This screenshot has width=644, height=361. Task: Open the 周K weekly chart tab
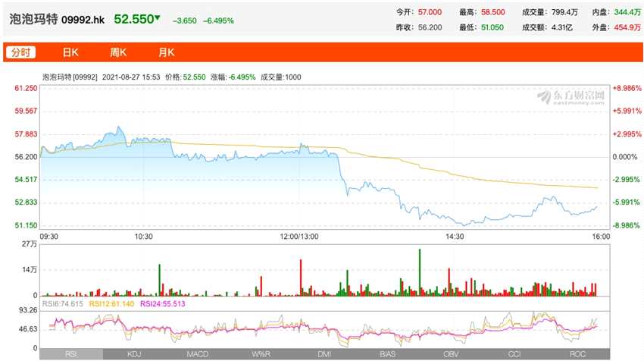(x=118, y=52)
